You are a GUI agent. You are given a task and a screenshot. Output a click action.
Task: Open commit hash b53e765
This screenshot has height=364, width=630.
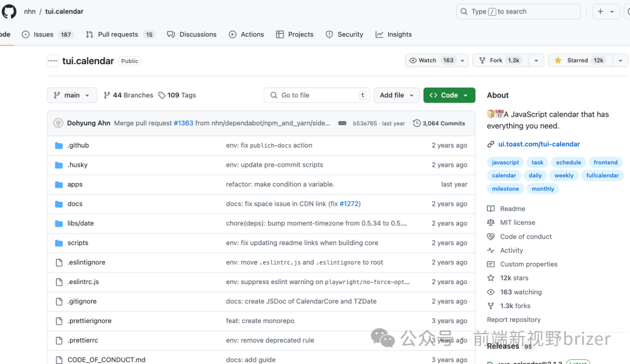tap(365, 123)
